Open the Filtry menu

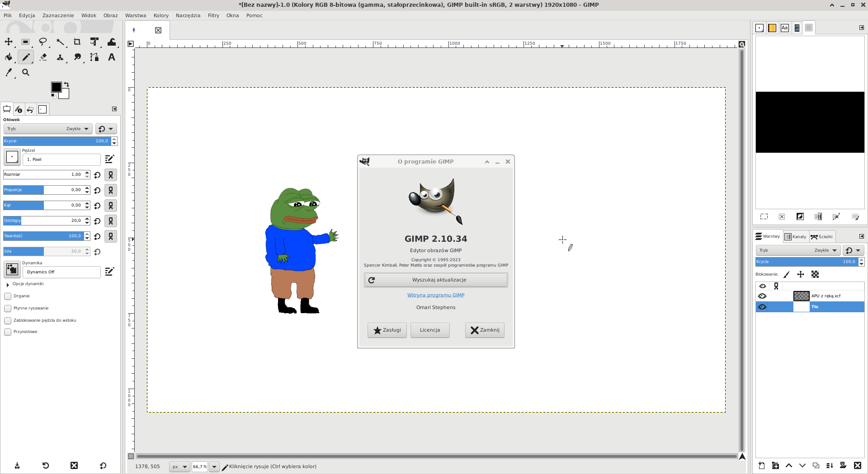[213, 15]
